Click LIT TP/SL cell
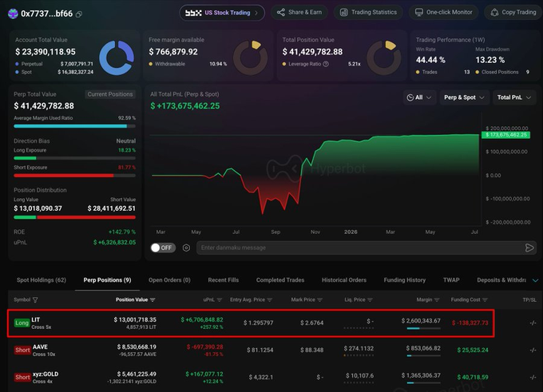Image resolution: width=543 pixels, height=392 pixels. pos(533,323)
